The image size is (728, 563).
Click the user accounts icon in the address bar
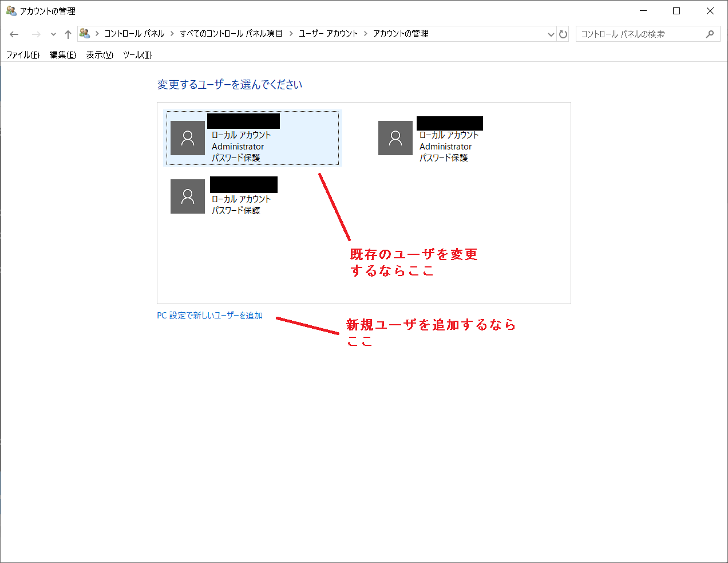85,33
